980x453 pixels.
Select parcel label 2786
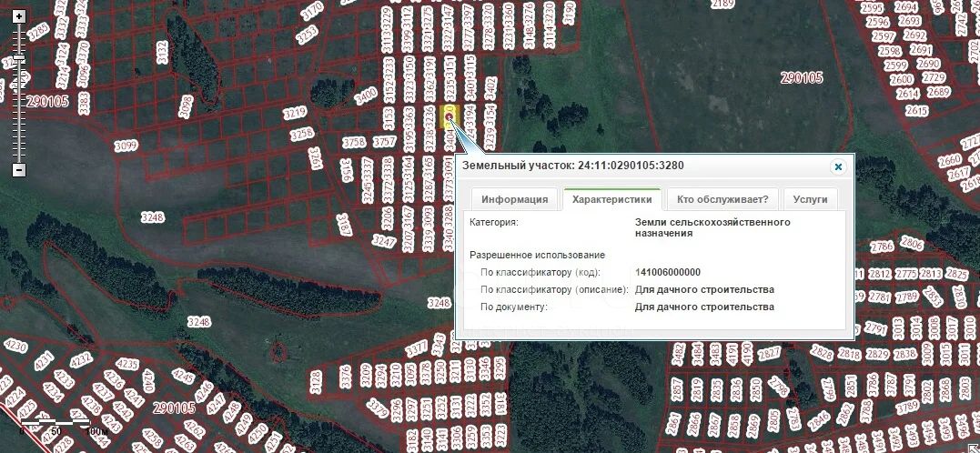[x=882, y=247]
